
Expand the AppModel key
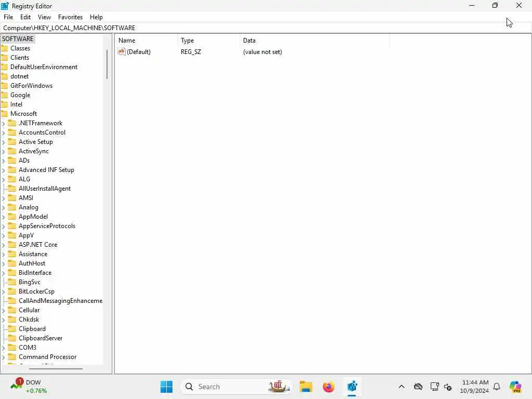coord(4,217)
